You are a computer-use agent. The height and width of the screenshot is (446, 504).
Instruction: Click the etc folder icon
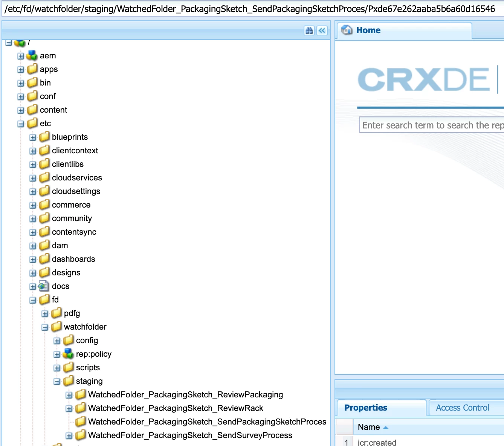(x=32, y=123)
